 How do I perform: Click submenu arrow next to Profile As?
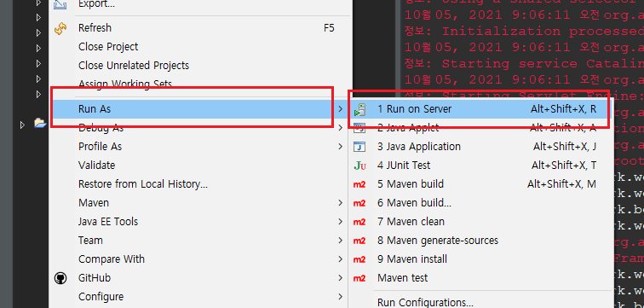(340, 147)
